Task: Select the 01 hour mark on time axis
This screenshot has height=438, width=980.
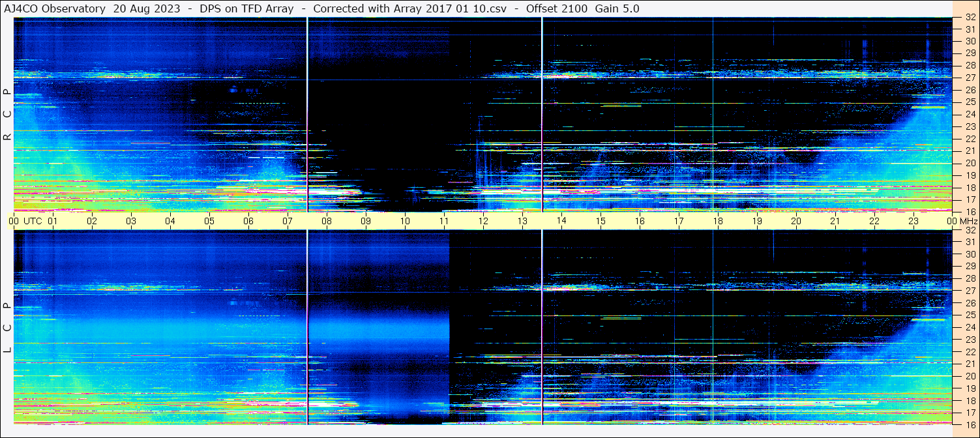Action: (53, 221)
